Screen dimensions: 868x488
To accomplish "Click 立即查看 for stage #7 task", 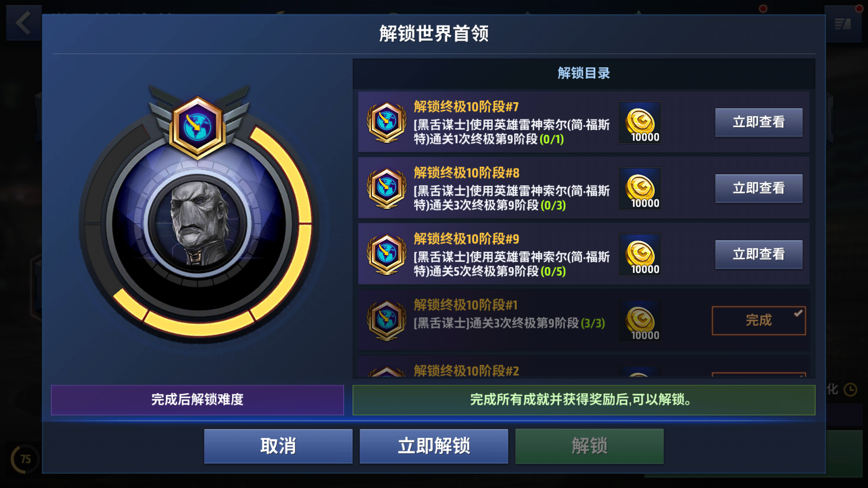I will [759, 122].
